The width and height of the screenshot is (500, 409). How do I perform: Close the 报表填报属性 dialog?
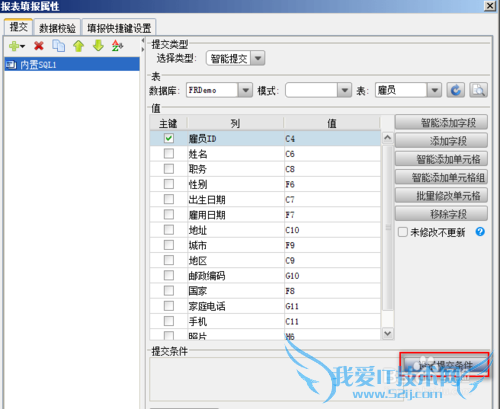tap(490, 6)
